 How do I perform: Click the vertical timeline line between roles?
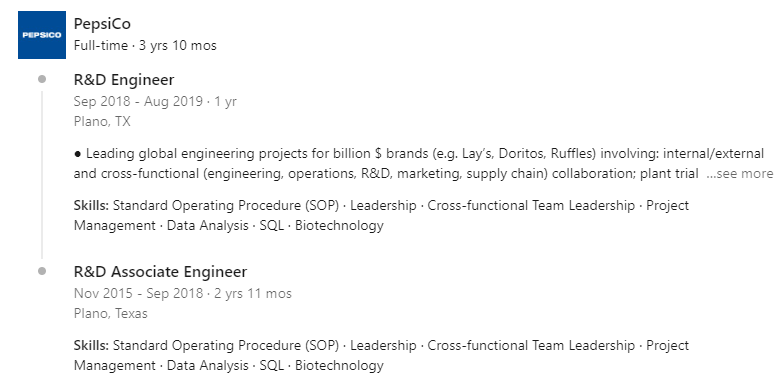[42, 175]
